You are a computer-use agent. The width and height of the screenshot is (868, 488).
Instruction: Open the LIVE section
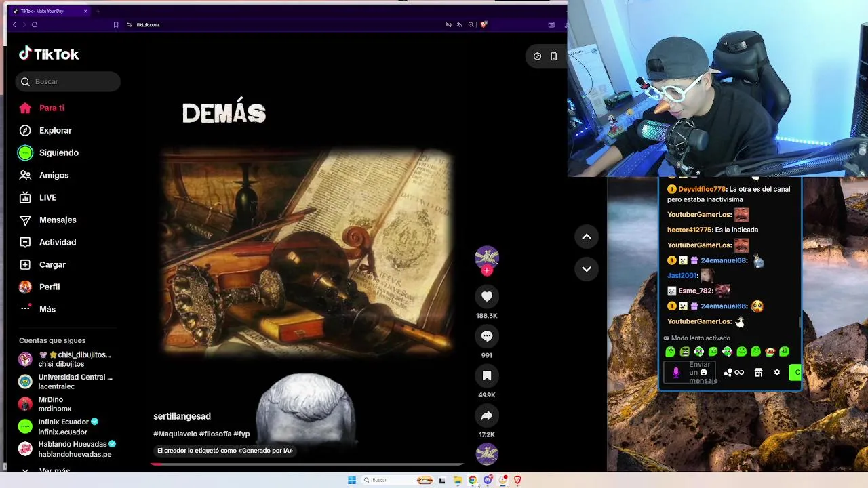click(38, 197)
